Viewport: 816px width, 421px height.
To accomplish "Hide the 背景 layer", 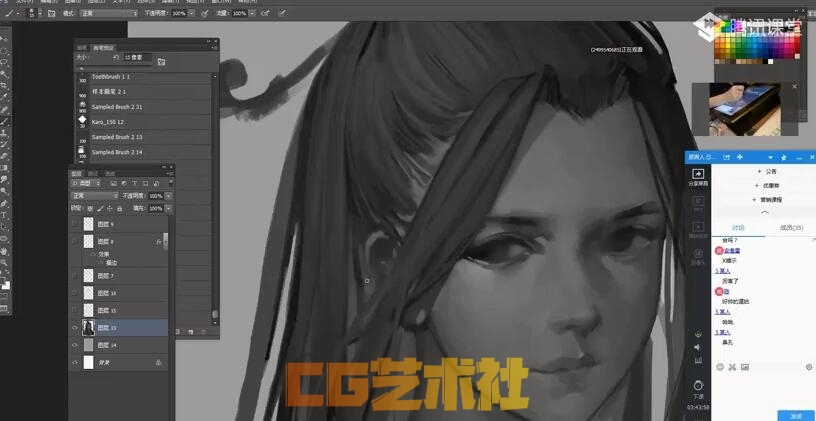I will tap(75, 362).
